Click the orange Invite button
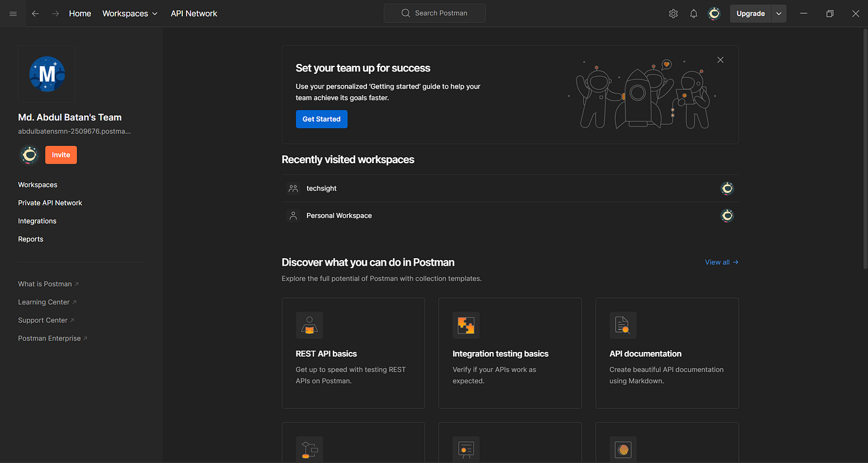Screen dimensions: 868x463 pyautogui.click(x=61, y=155)
